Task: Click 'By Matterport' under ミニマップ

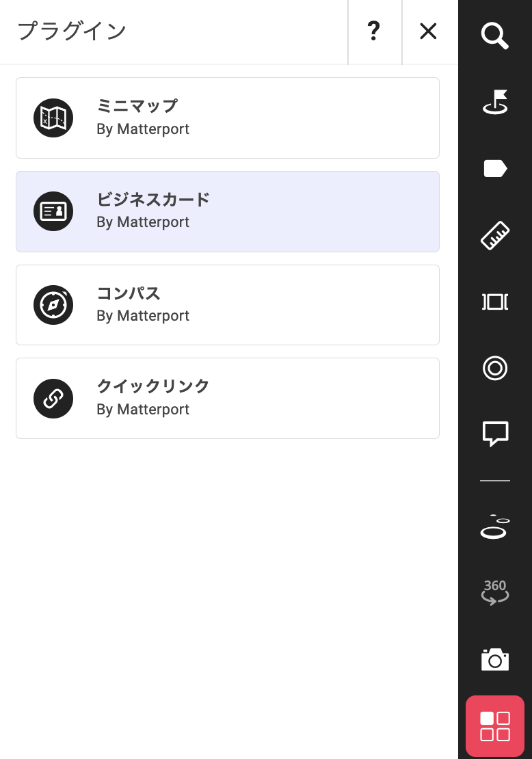Action: 143,129
